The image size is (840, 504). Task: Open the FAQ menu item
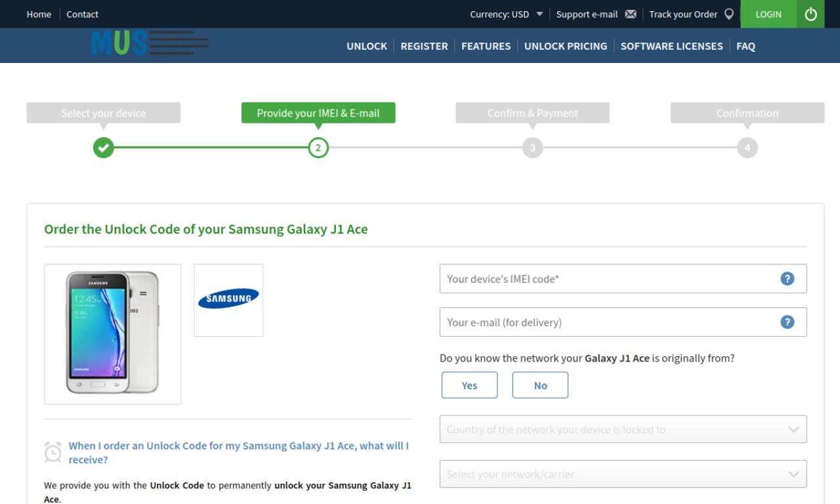[x=745, y=46]
